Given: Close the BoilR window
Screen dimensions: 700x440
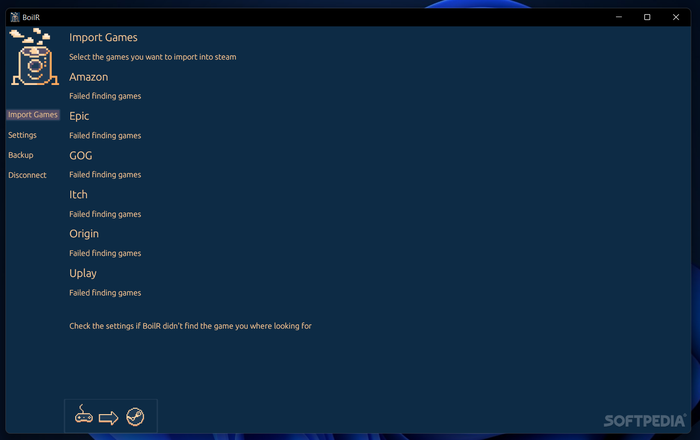Looking at the screenshot, I should 676,17.
